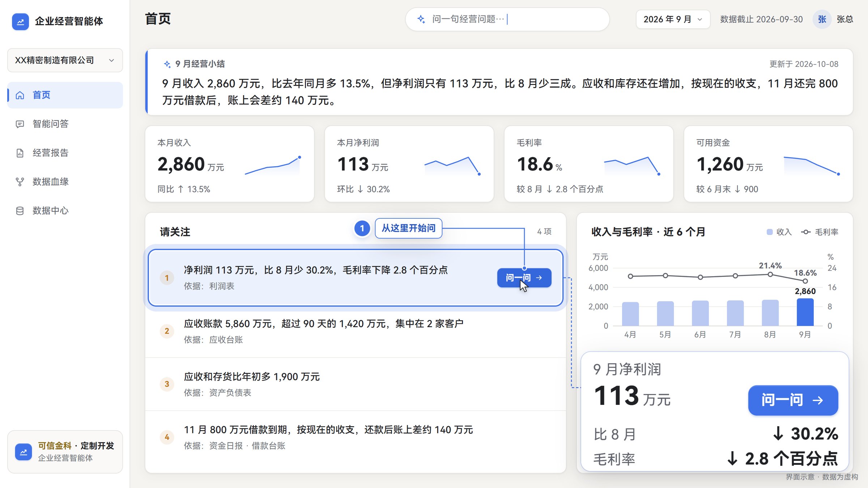Select the 应收账款 5,860 万元 attention row
The image size is (868, 488).
(x=356, y=331)
